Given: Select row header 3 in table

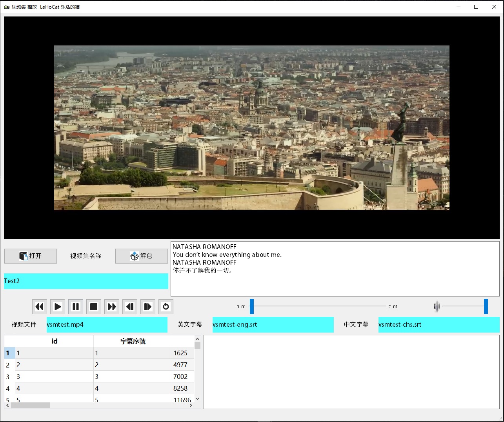Looking at the screenshot, I should click(9, 377).
